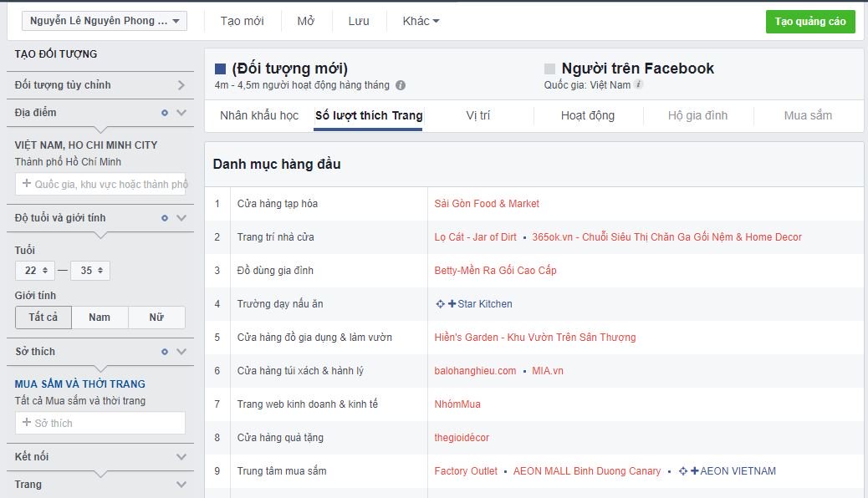This screenshot has height=498, width=868.
Task: Expand the Kết nối section
Action: (100, 457)
